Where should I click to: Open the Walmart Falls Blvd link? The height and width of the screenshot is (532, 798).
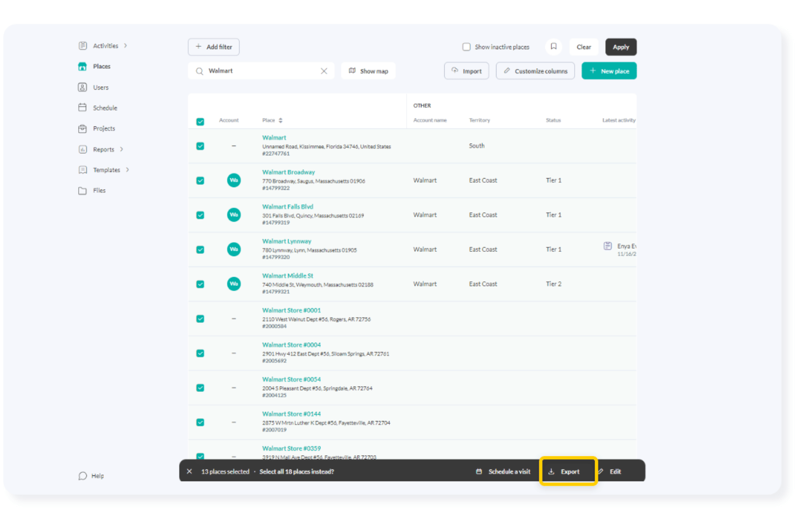click(287, 207)
